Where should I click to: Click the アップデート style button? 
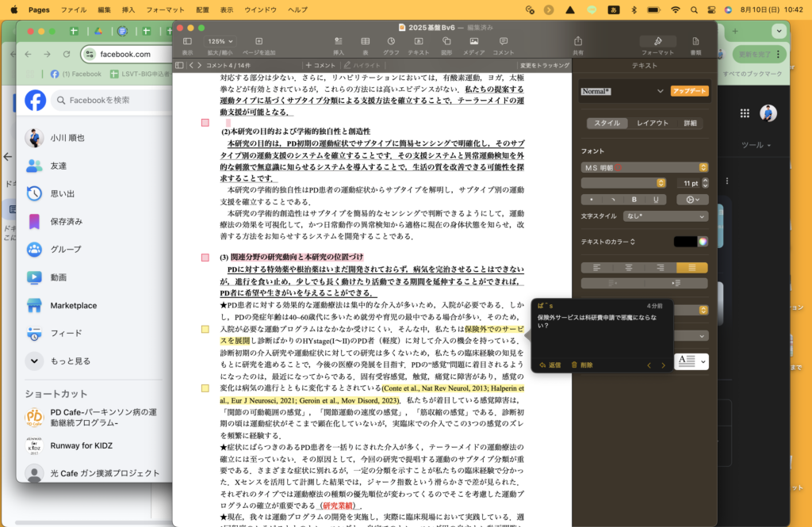click(689, 91)
